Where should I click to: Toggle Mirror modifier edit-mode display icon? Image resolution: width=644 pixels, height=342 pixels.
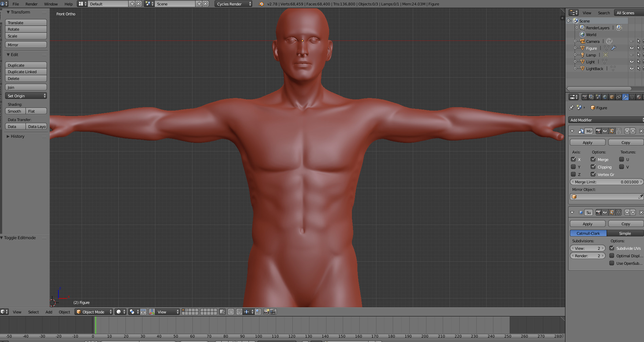click(612, 131)
